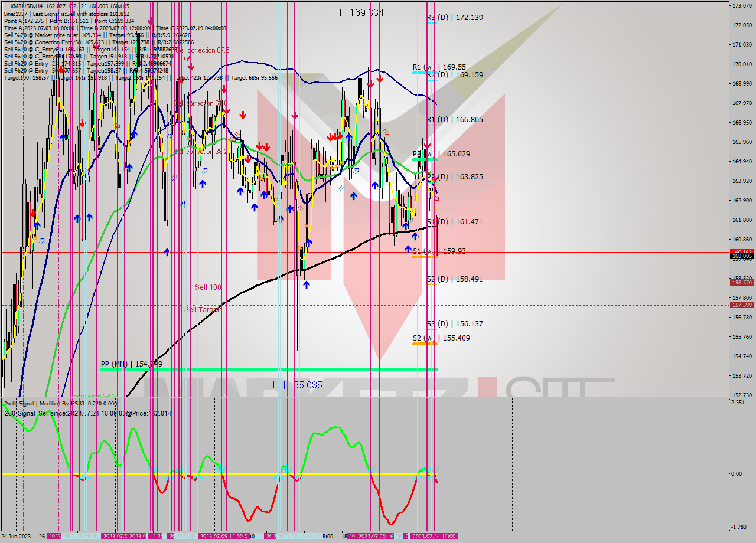Click the thick green PP (MN) horizontal line
Screen dimensions: 756x543
(269, 370)
